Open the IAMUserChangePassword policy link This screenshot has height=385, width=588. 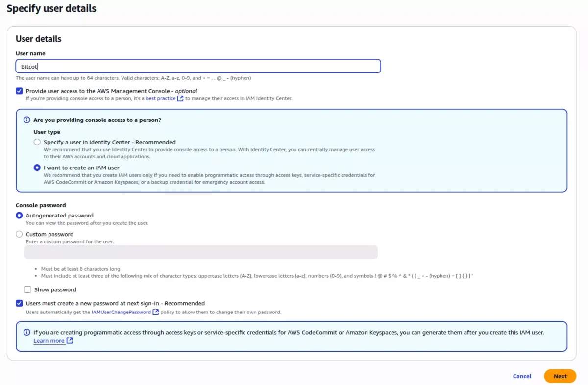point(122,312)
